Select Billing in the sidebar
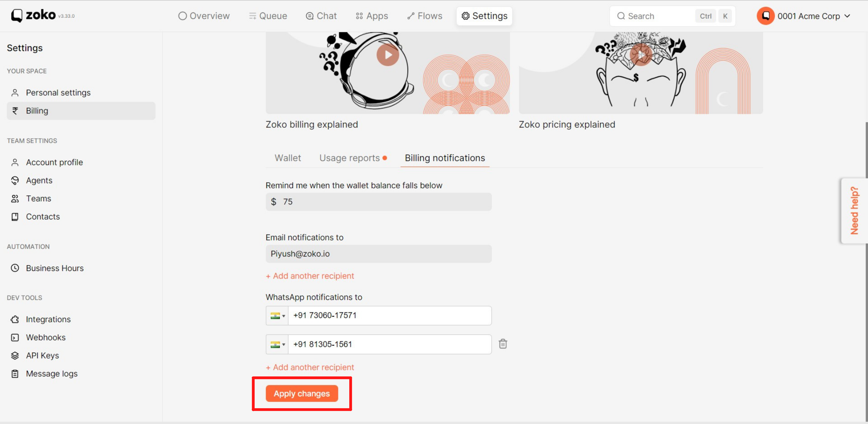 point(81,111)
